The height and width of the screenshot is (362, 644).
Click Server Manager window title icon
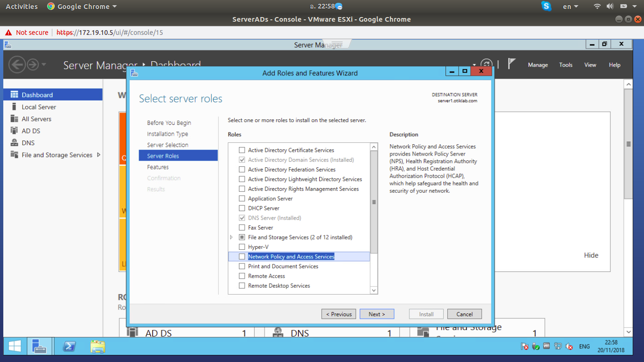click(x=8, y=45)
